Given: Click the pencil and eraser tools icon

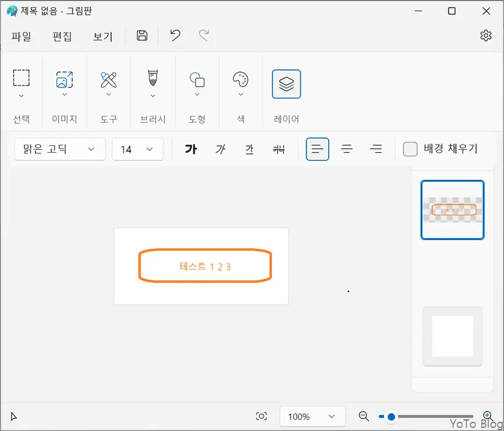Looking at the screenshot, I should (x=108, y=79).
